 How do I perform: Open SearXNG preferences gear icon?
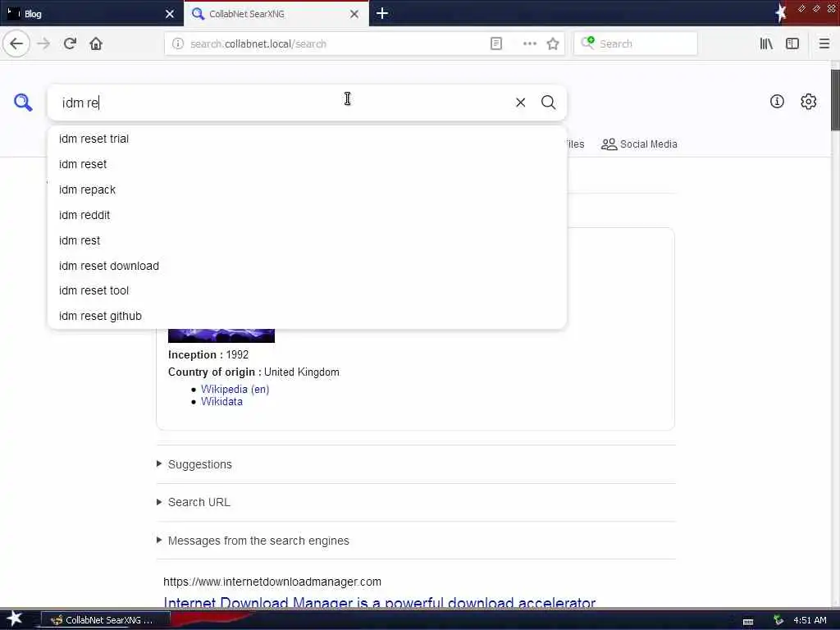808,101
